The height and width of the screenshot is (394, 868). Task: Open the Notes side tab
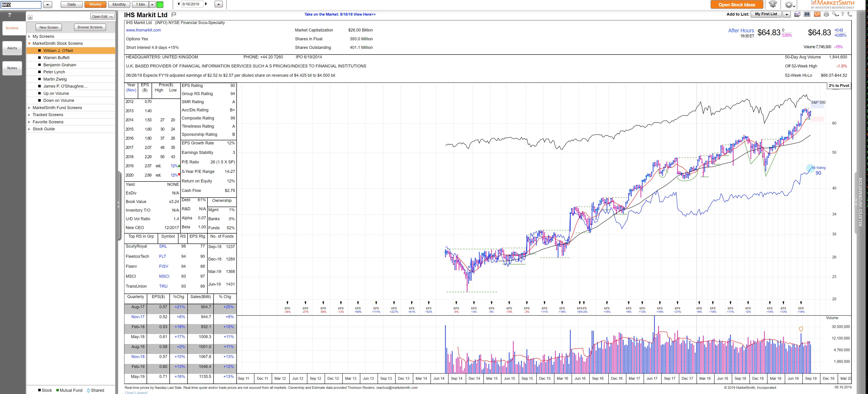click(12, 68)
